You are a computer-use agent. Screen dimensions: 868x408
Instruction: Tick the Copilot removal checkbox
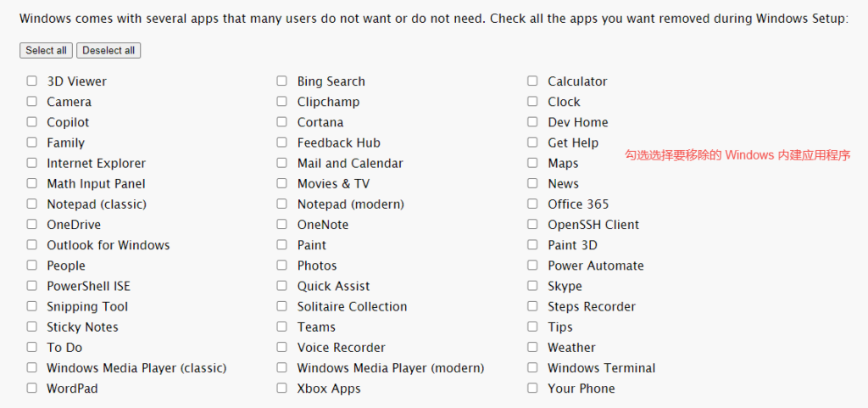pos(31,122)
